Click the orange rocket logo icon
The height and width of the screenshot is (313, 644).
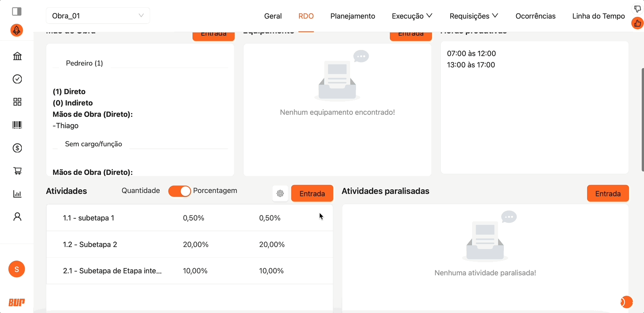click(17, 30)
